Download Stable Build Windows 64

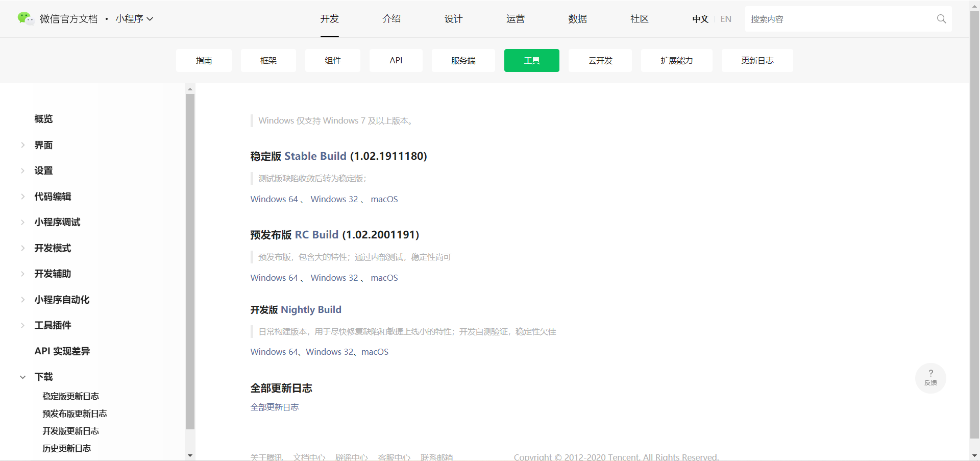(x=274, y=199)
